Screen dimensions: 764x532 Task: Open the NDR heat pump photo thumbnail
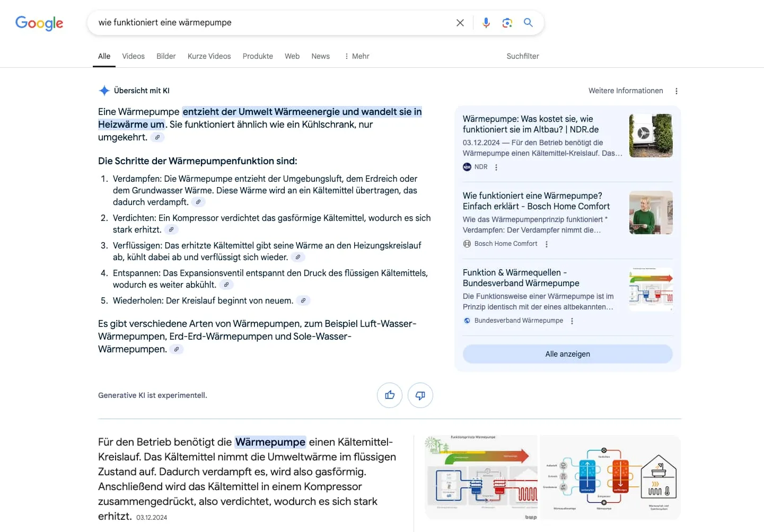(651, 136)
